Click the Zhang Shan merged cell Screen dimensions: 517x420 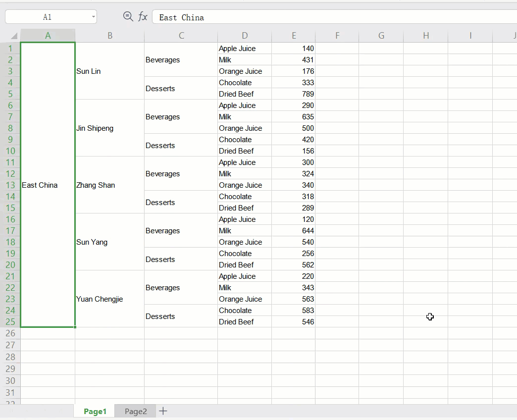[110, 185]
